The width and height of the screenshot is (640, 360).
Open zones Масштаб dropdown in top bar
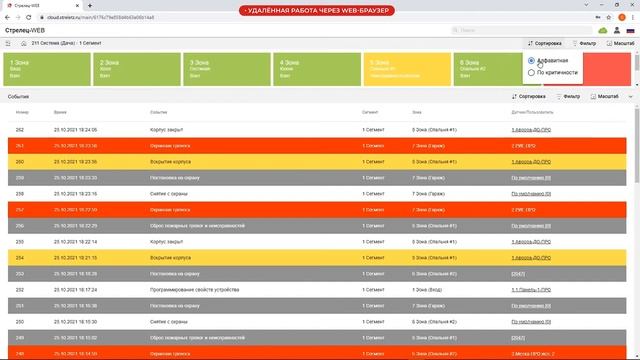[620, 43]
